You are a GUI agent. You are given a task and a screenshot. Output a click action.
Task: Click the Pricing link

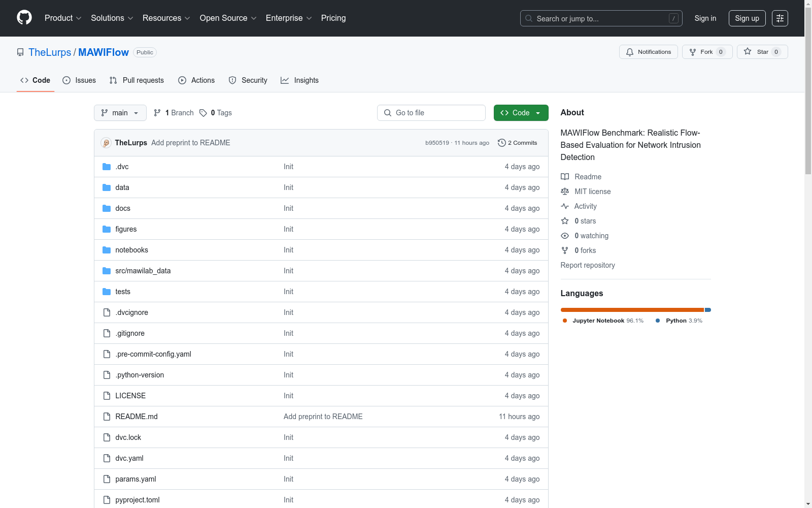point(333,18)
